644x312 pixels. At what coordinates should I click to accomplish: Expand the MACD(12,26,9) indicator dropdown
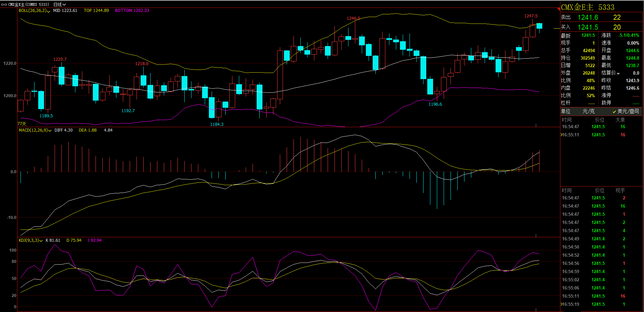pos(50,131)
